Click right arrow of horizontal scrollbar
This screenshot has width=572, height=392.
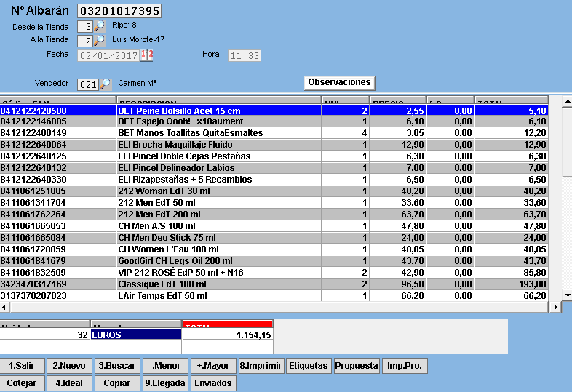click(555, 307)
